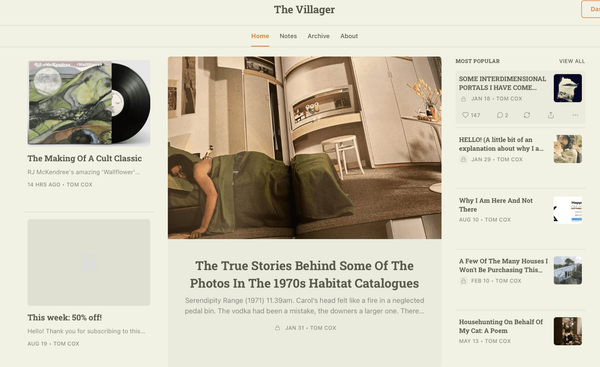Open the Archive tab
The width and height of the screenshot is (600, 367).
coord(318,36)
